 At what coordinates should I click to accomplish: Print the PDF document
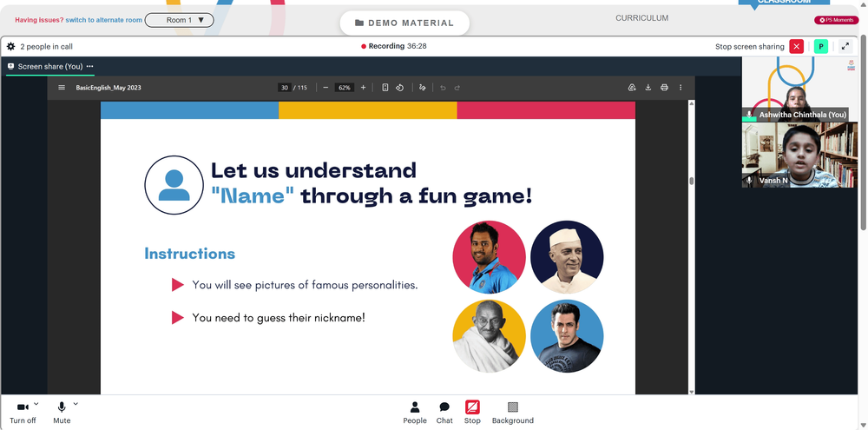664,88
